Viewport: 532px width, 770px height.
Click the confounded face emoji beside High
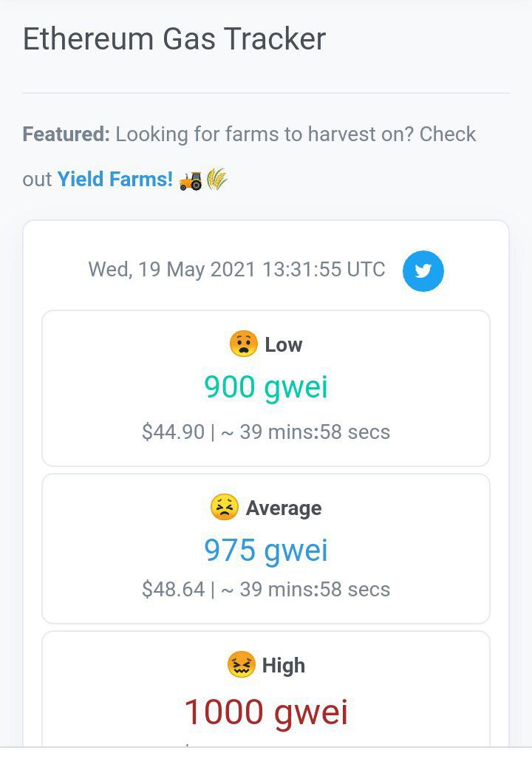pyautogui.click(x=241, y=664)
